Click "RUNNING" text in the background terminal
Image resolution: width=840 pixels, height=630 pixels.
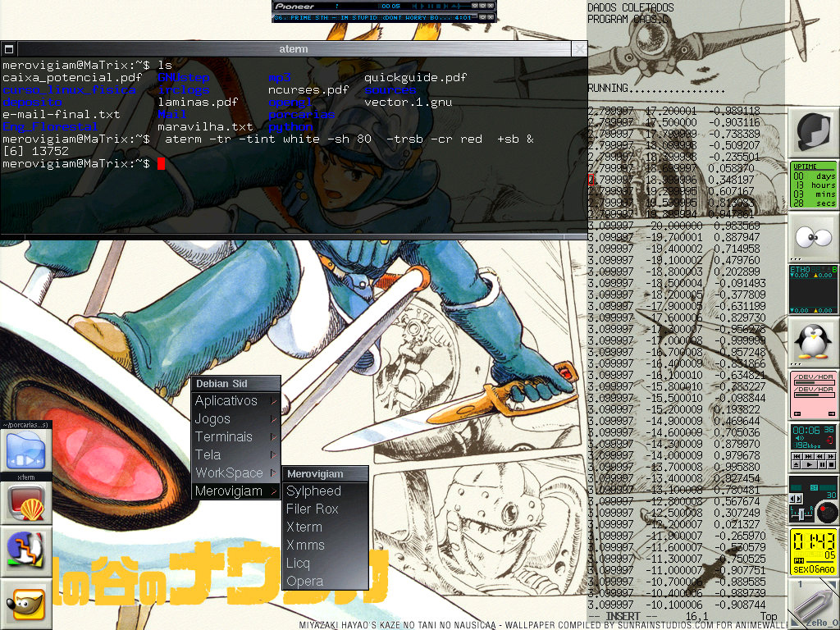[x=608, y=88]
